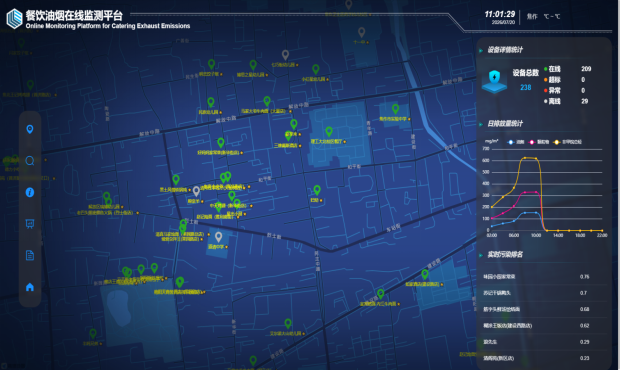Expand the 设备详情统计 section arrow
The image size is (620, 370).
481,51
